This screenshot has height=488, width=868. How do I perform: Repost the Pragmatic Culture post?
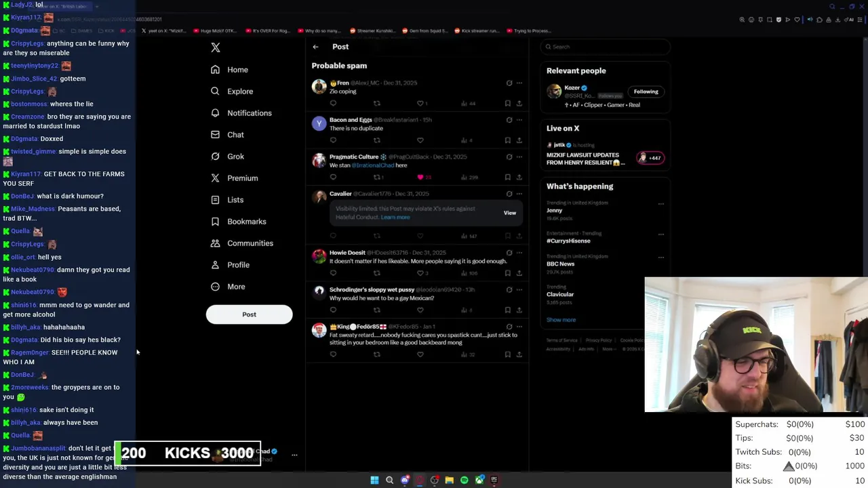pos(376,177)
